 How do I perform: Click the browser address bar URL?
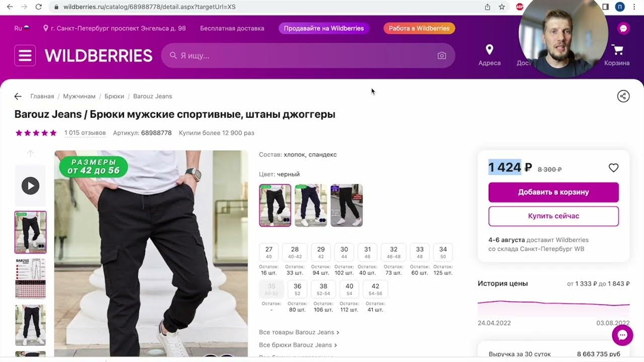(149, 7)
